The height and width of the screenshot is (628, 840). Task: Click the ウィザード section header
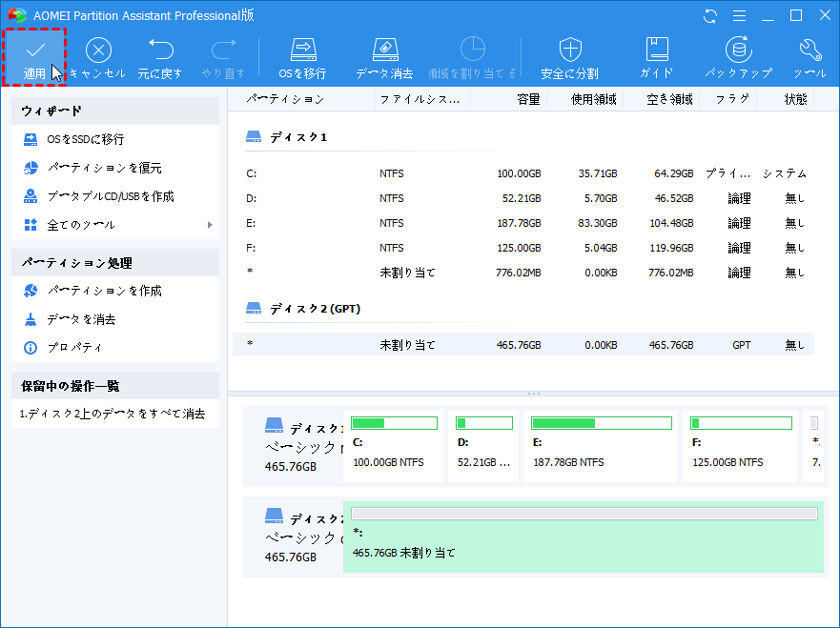click(x=115, y=111)
